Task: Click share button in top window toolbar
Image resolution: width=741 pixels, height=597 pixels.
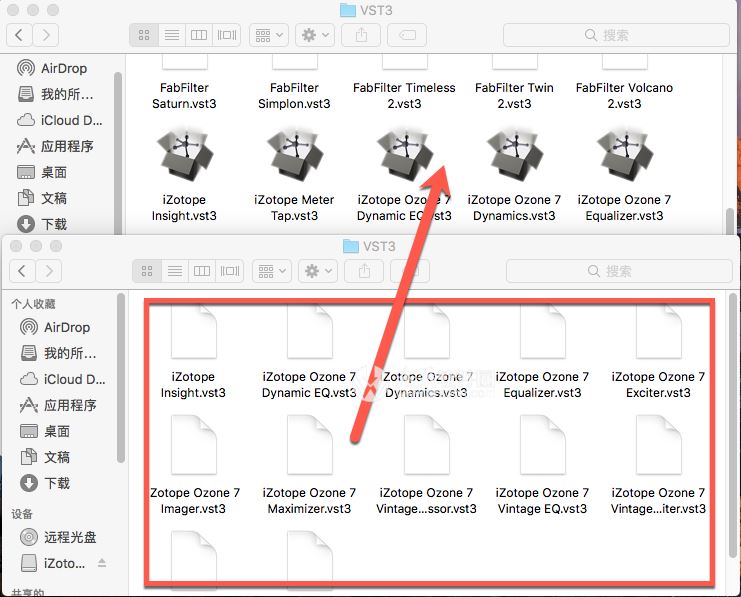Action: (361, 35)
